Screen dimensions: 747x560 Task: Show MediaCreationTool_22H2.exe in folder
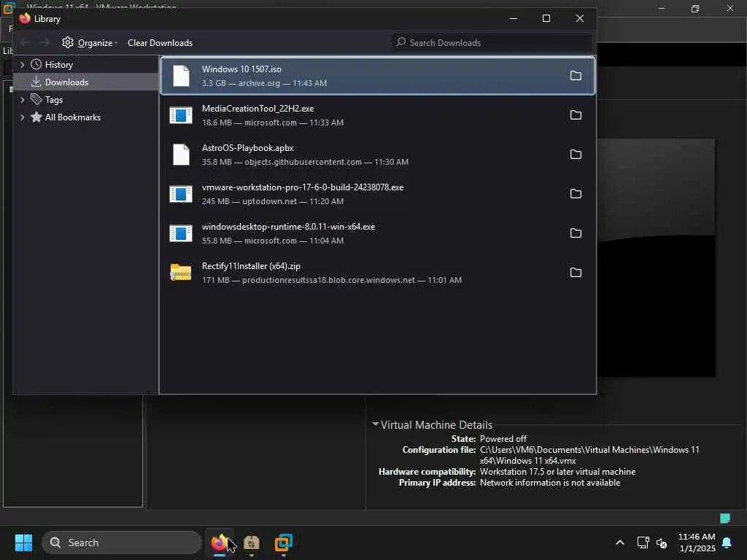coord(576,115)
